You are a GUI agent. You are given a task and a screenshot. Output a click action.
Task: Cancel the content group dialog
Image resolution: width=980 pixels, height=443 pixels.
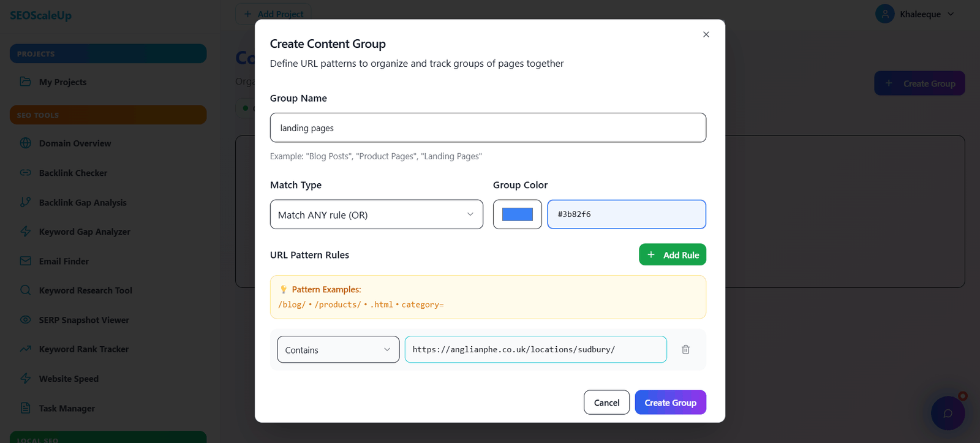tap(606, 402)
